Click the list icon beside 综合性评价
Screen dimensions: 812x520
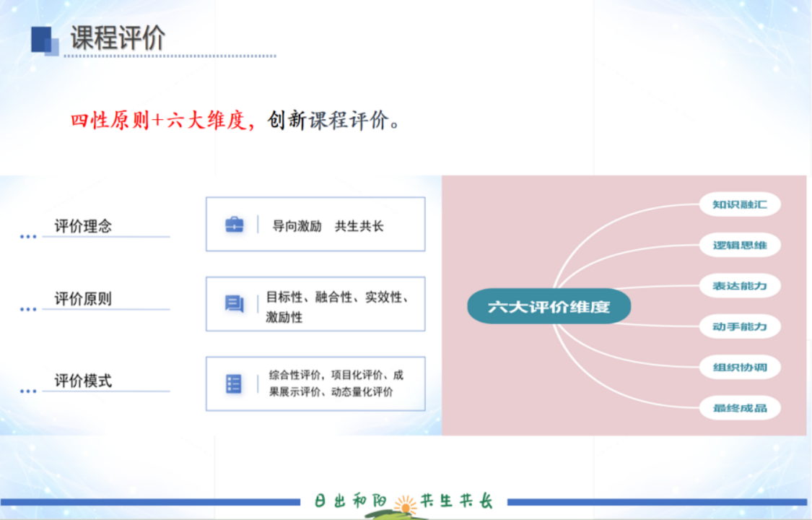tap(234, 383)
